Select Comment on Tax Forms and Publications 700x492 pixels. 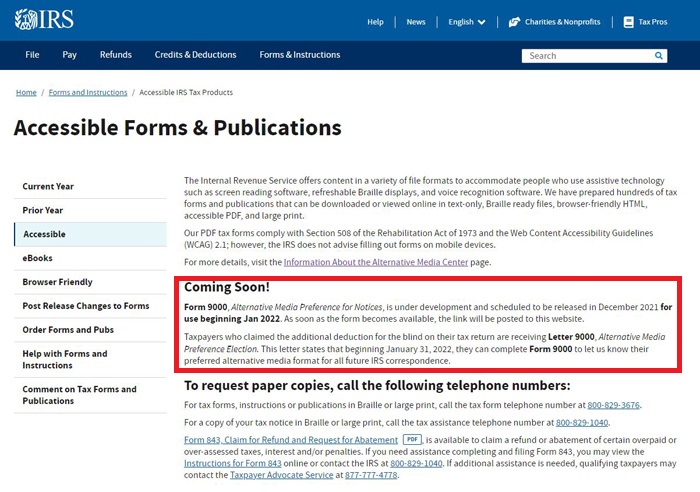click(x=90, y=395)
